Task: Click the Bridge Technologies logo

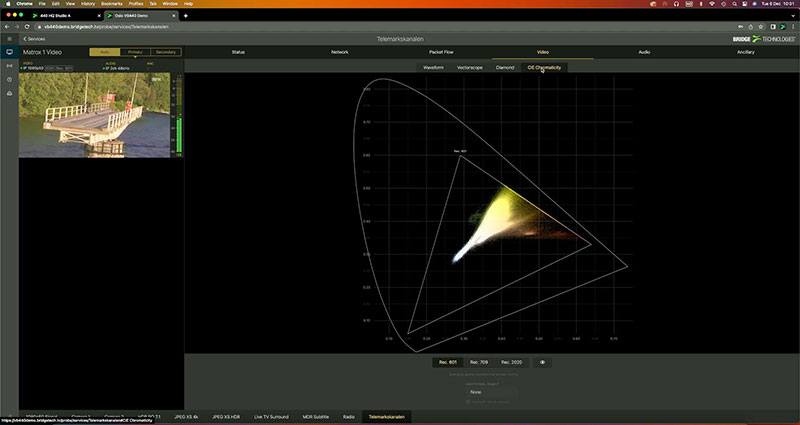Action: [763, 39]
